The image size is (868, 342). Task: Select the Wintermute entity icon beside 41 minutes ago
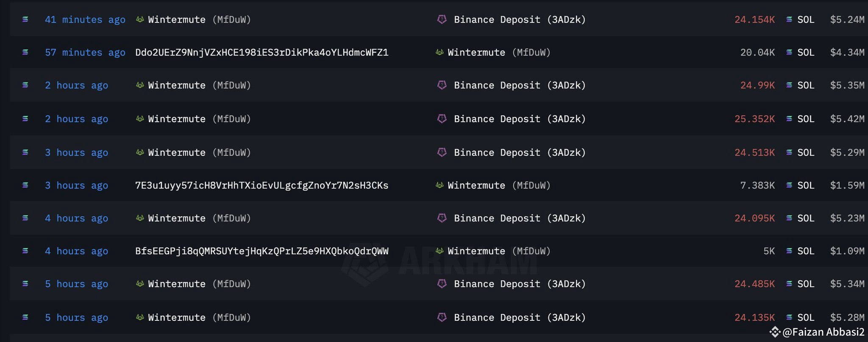[x=140, y=20]
